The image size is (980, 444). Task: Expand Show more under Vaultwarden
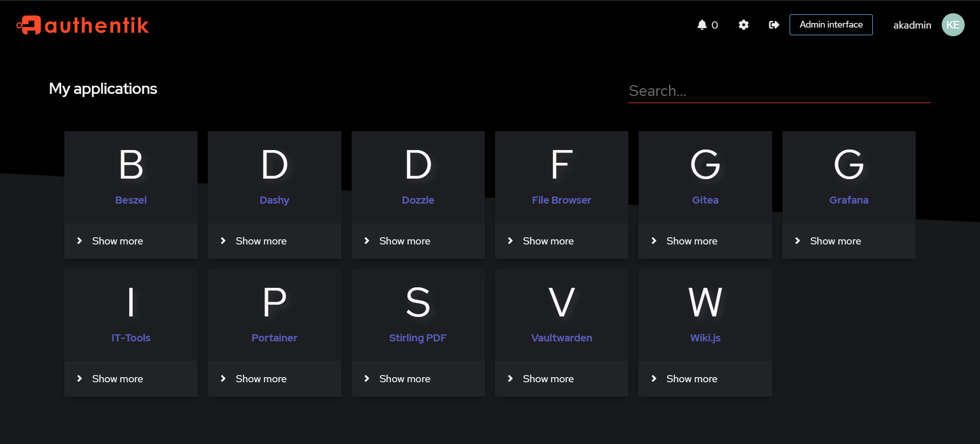click(561, 379)
